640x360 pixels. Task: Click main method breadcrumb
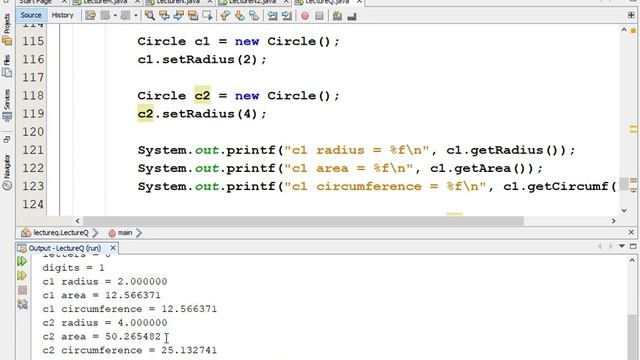(124, 233)
